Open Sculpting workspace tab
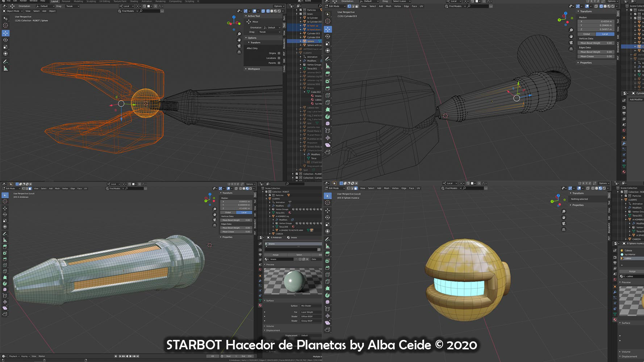Screen dimensions: 644x362 [x=91, y=1]
